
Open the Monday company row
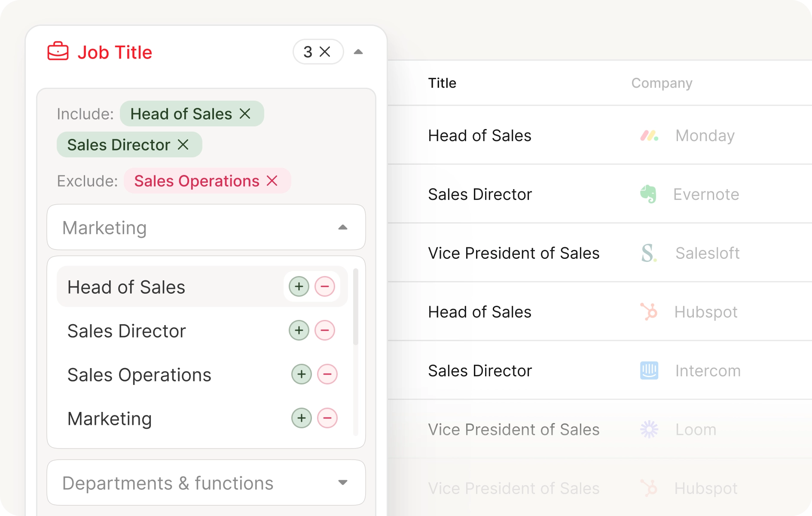coord(705,136)
